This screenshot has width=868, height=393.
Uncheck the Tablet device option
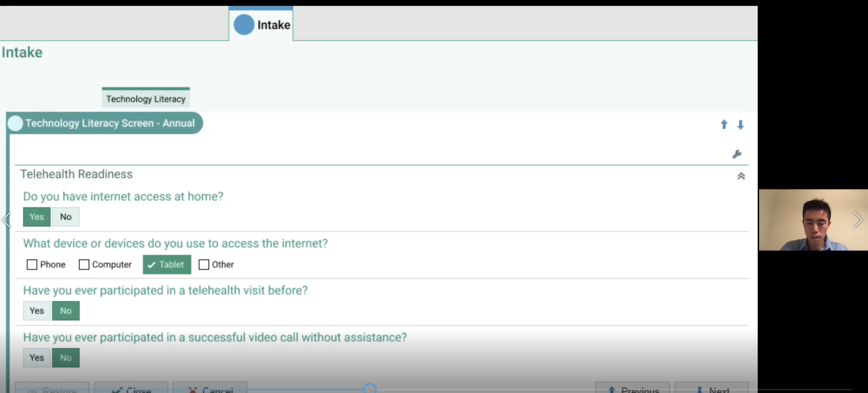pos(167,264)
